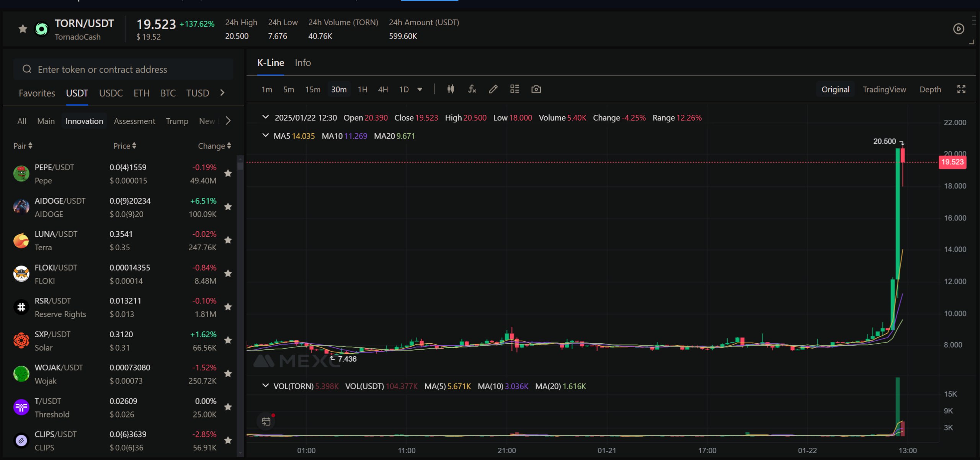Toggle favorite star for TORN/USDT header

(23, 29)
